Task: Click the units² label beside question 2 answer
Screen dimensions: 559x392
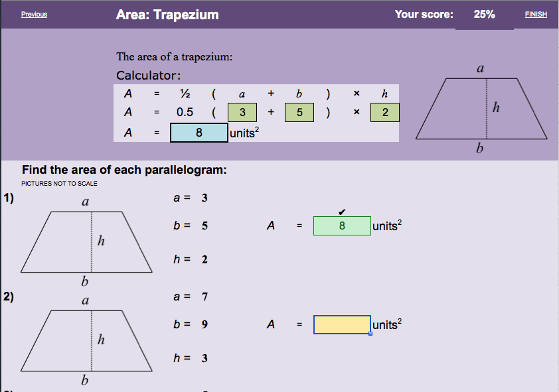Action: tap(385, 324)
